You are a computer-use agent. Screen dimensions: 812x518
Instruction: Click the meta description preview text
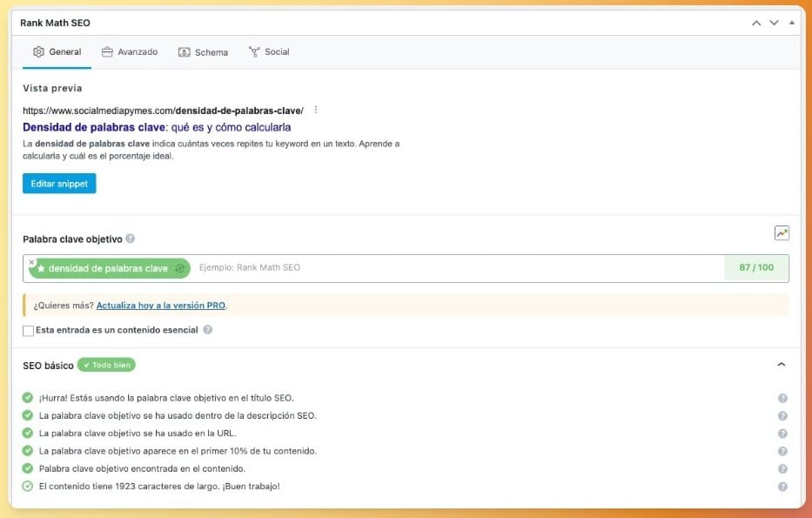(x=211, y=150)
